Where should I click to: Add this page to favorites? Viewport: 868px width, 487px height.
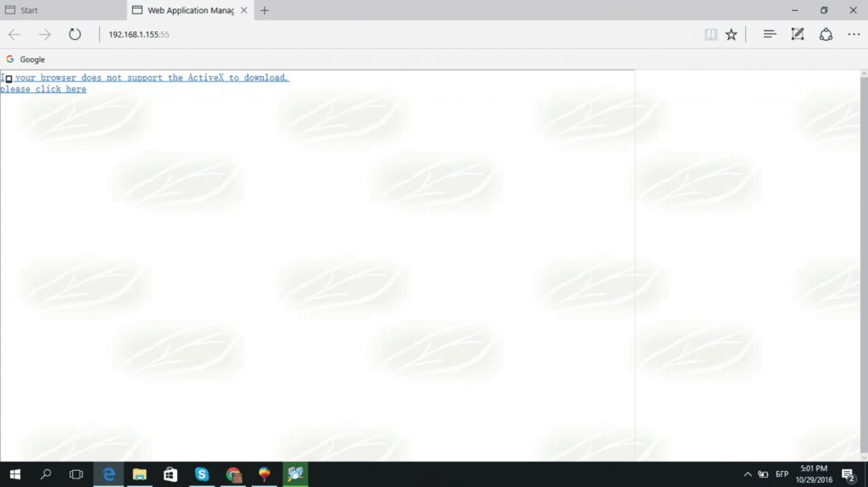tap(732, 35)
